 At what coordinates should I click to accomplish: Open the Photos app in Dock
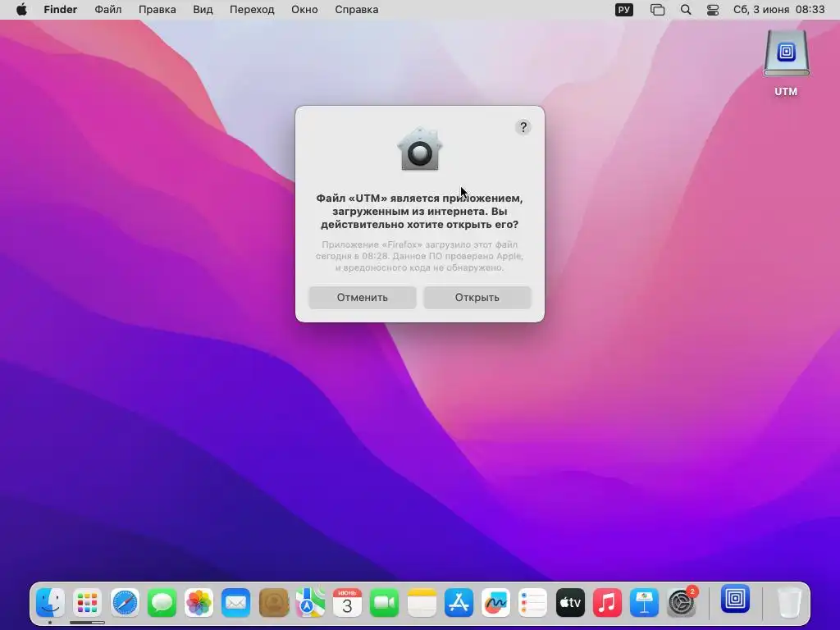pos(199,603)
